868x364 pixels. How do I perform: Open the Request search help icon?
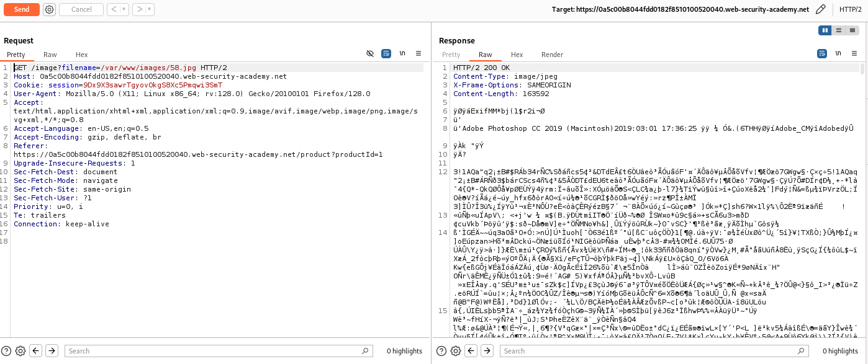point(7,351)
